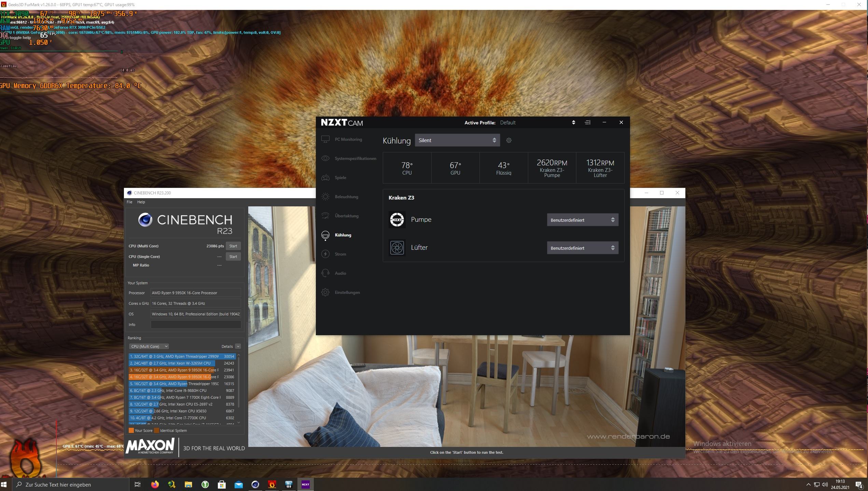Open Strom power section
The image size is (868, 491).
coord(340,254)
